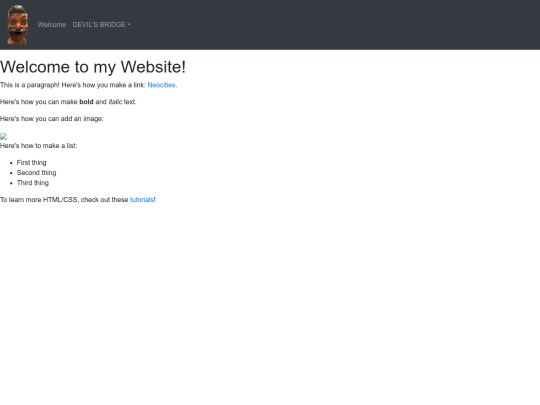This screenshot has height=405, width=540.
Task: Click 'To learn more HTML/CSS' paragraph text
Action: coord(78,200)
